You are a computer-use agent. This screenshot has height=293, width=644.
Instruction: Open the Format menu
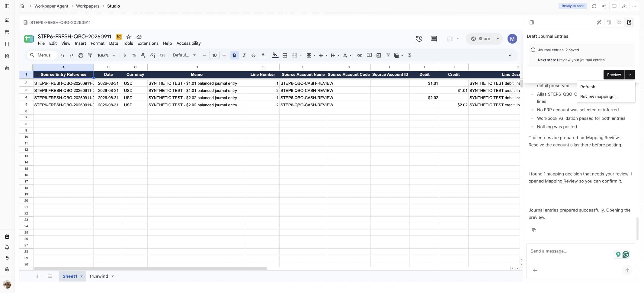pyautogui.click(x=98, y=43)
